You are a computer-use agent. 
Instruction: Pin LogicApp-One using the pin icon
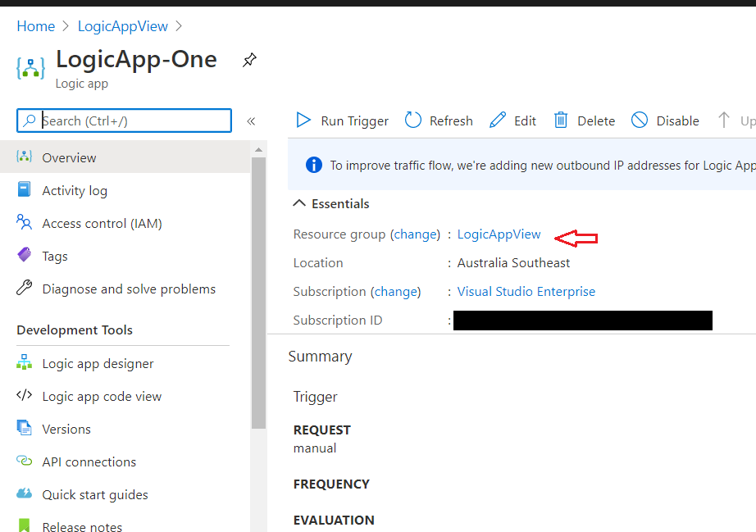click(x=249, y=60)
